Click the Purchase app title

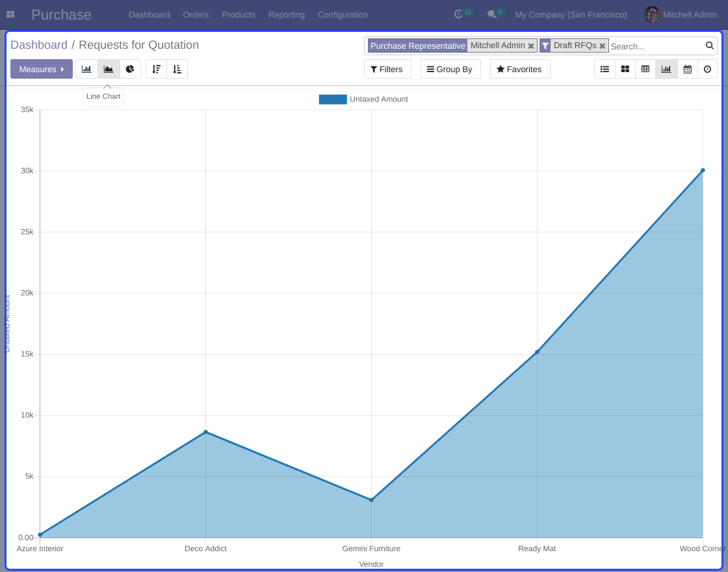point(61,14)
